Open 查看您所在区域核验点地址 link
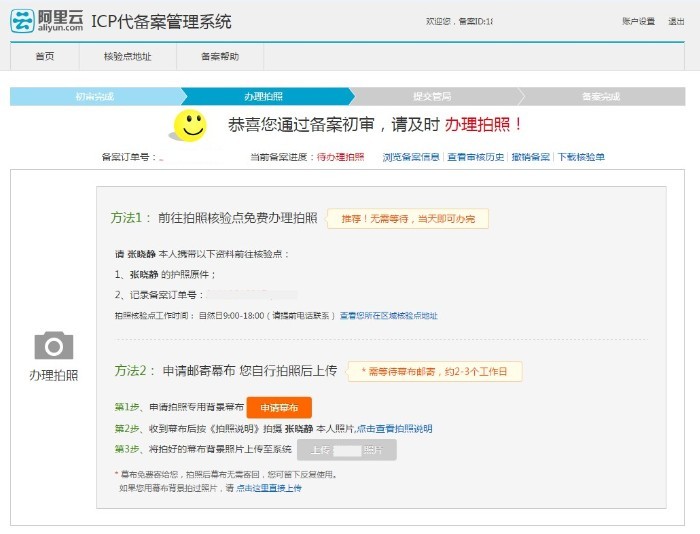The height and width of the screenshot is (534, 700). coord(388,316)
